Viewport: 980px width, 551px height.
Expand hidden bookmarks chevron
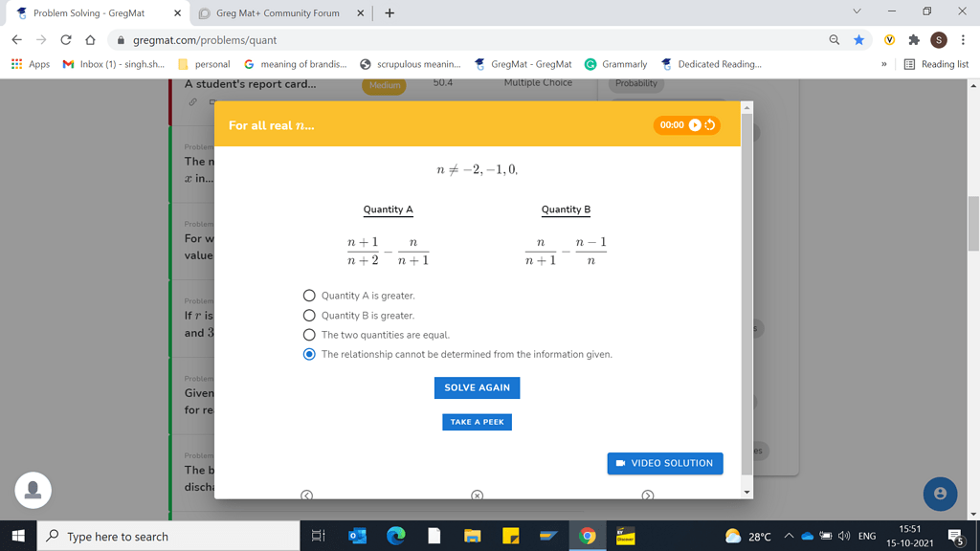coord(883,64)
